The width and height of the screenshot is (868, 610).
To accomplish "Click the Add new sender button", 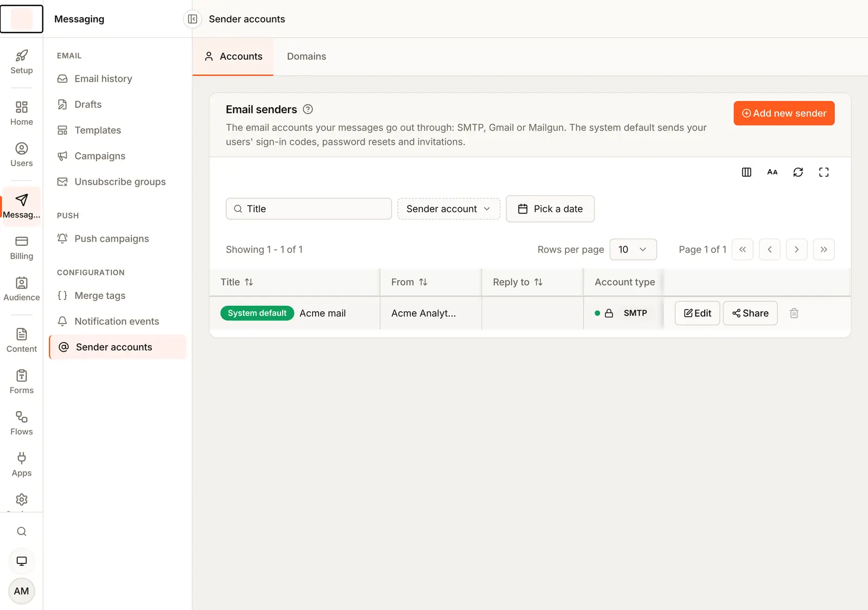I will [784, 113].
